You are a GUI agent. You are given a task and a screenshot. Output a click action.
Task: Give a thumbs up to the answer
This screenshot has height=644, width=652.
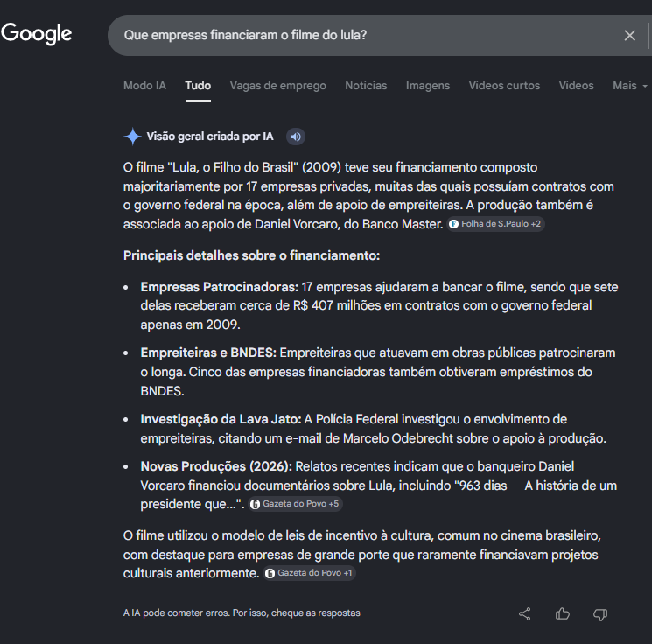[x=562, y=613]
